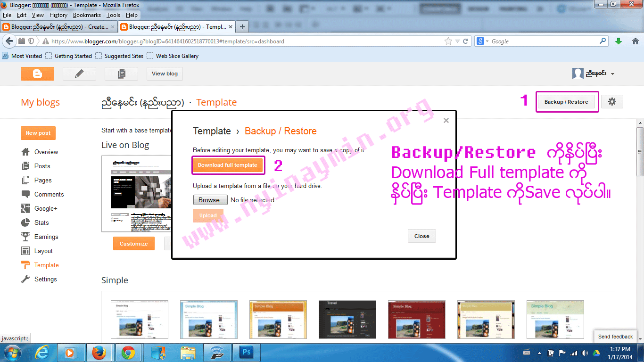Image resolution: width=644 pixels, height=362 pixels.
Task: Click the Firefox back arrow button
Action: (9, 41)
